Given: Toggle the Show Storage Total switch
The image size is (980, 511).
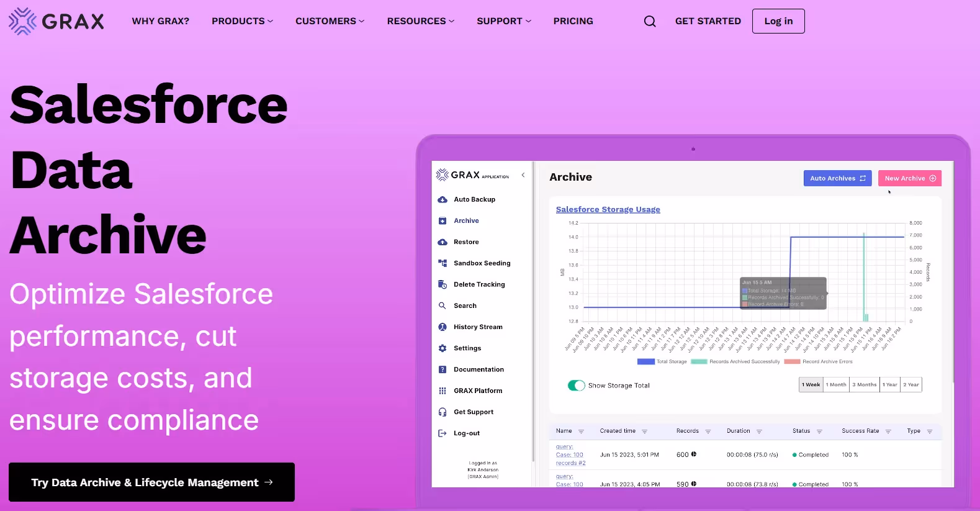Looking at the screenshot, I should coord(577,386).
